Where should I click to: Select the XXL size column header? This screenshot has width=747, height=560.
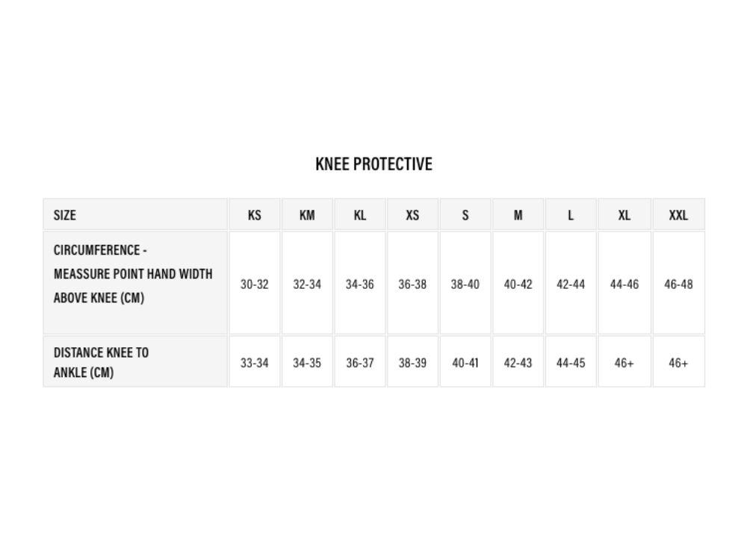[678, 215]
